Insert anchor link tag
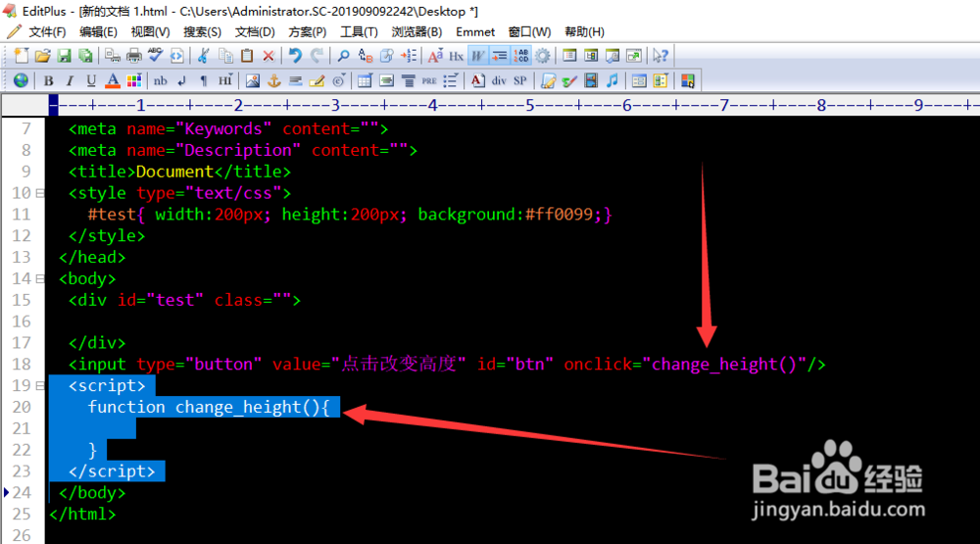 (x=273, y=80)
